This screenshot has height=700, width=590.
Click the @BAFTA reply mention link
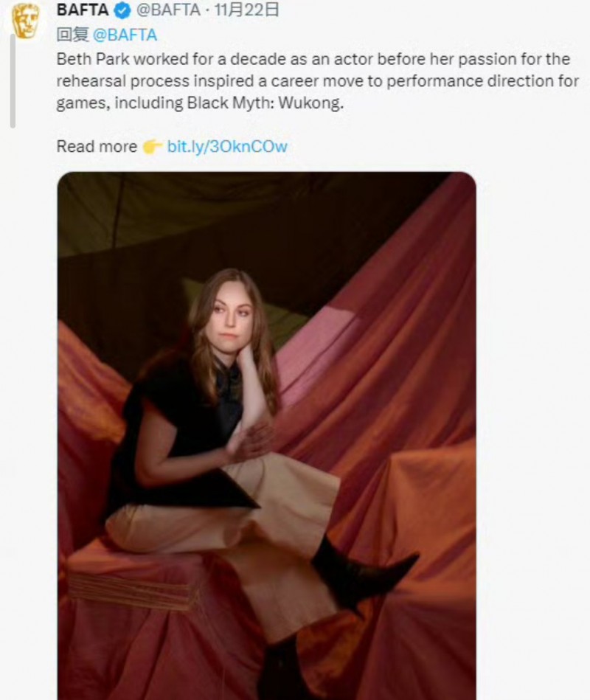pyautogui.click(x=125, y=35)
